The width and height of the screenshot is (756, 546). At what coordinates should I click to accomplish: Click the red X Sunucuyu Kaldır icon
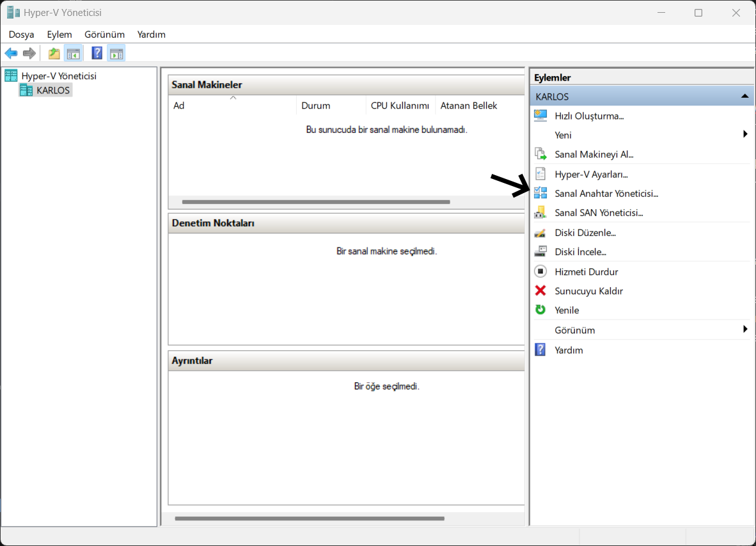(x=540, y=291)
